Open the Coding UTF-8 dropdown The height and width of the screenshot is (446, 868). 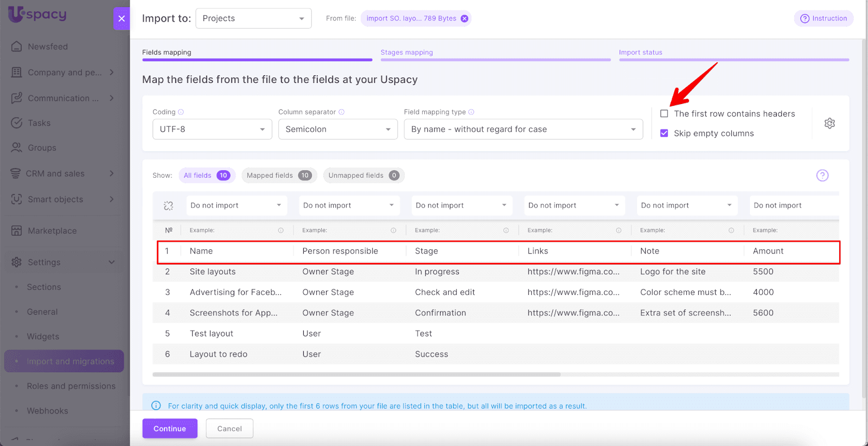click(x=212, y=130)
